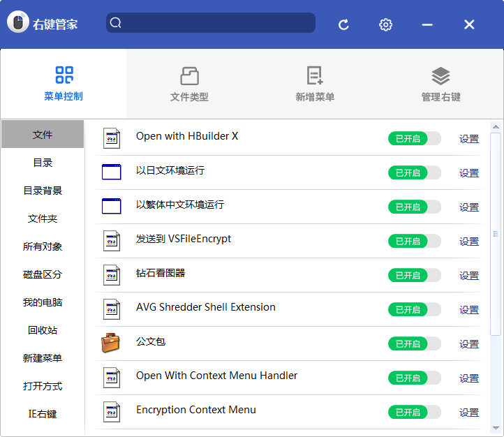The image size is (504, 437).
Task: Click the 公文包 briefcase icon
Action: coord(110,343)
